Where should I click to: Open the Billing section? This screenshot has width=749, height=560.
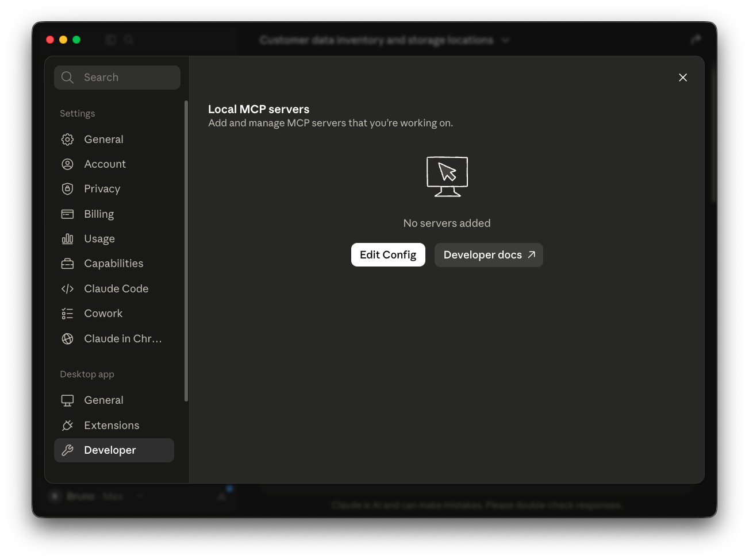[x=114, y=214]
